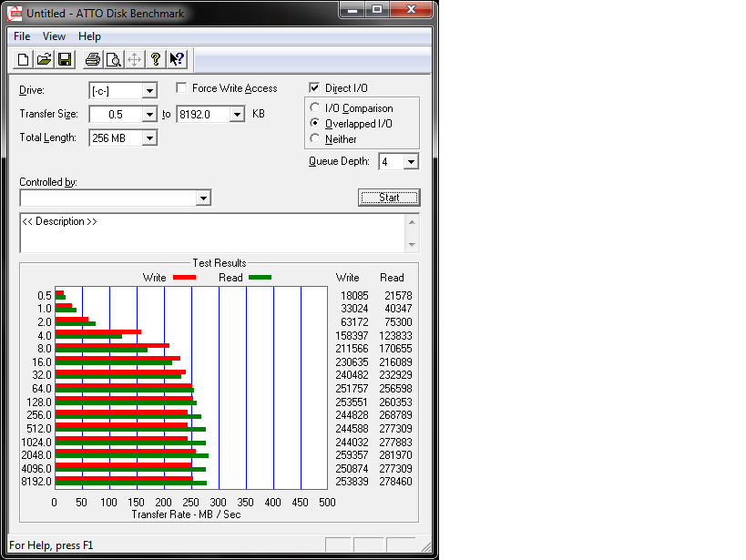Image resolution: width=746 pixels, height=560 pixels.
Task: Click the Read value 21578
Action: tap(398, 295)
